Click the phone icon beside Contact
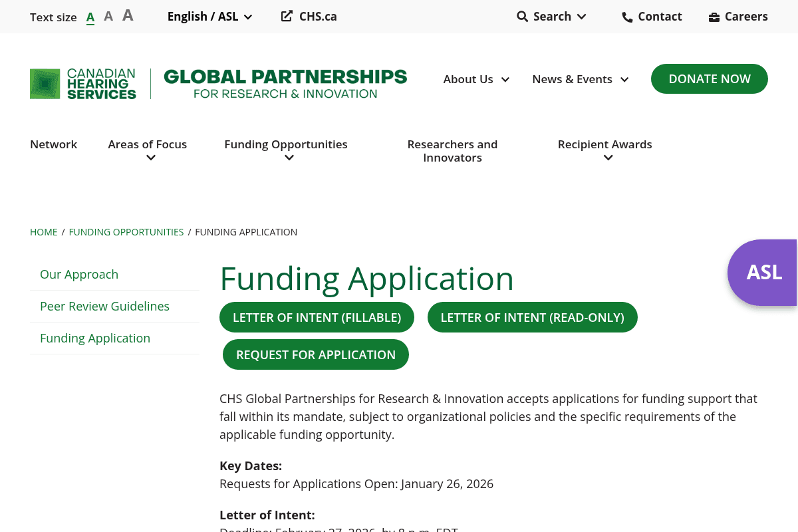This screenshot has width=798, height=532. click(627, 17)
